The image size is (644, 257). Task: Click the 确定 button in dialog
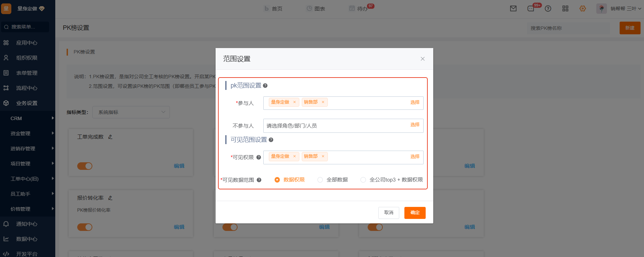click(x=415, y=213)
